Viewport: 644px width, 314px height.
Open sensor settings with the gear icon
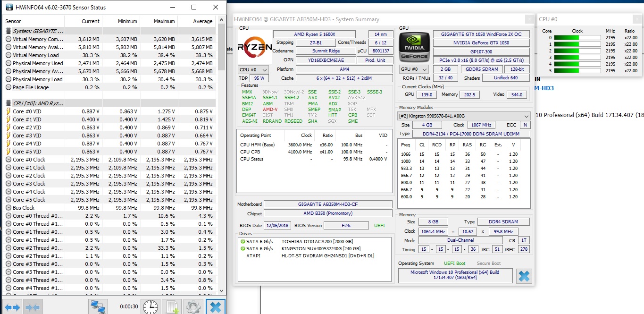193,307
